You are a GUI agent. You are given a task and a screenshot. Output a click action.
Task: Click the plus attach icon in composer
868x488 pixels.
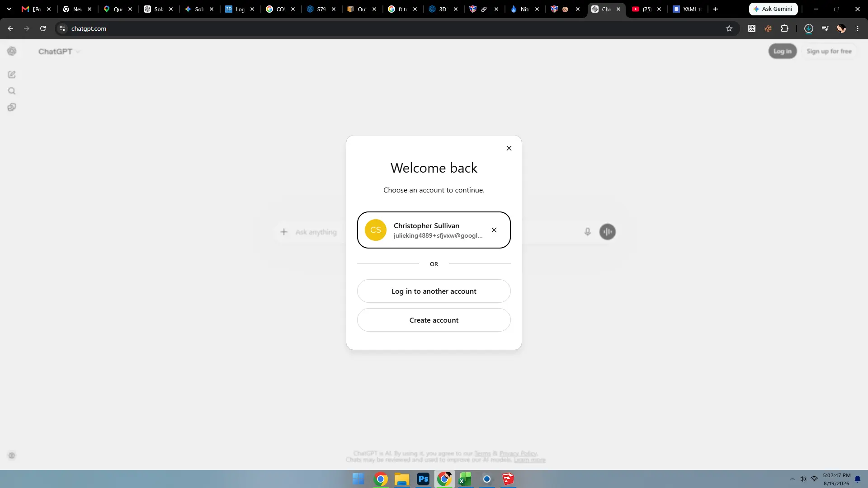click(284, 232)
